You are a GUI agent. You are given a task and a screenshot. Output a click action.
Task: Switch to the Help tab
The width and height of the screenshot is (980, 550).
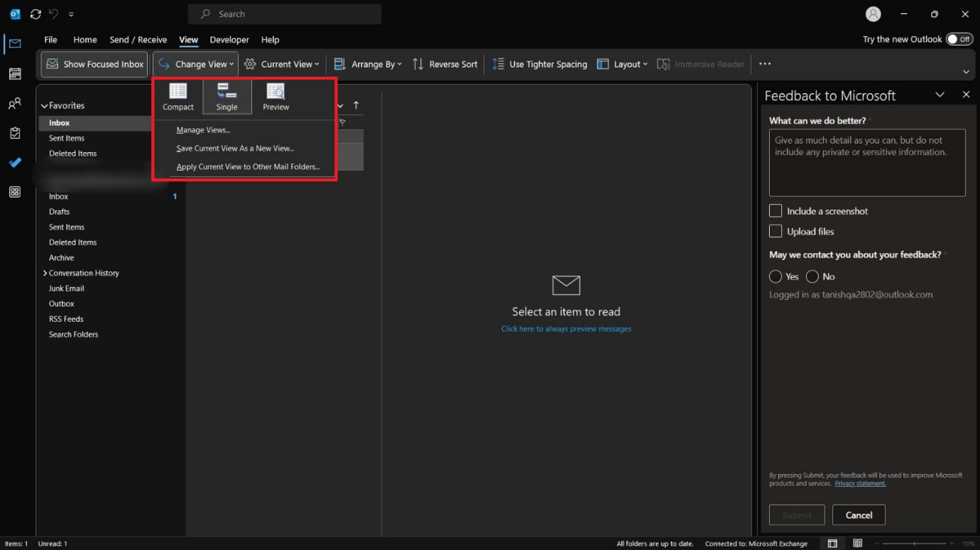click(270, 40)
